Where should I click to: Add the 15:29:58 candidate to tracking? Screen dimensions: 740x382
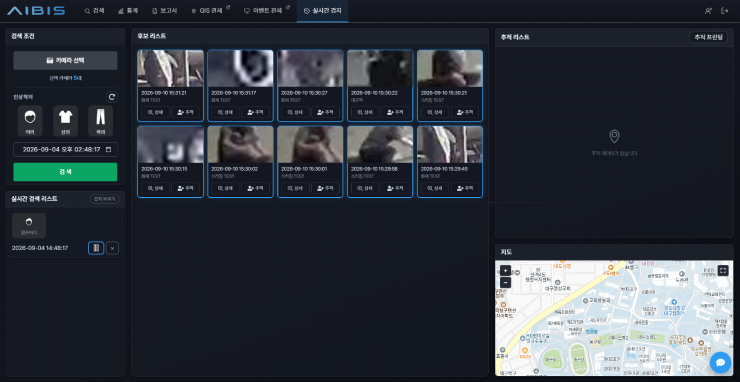coord(395,188)
